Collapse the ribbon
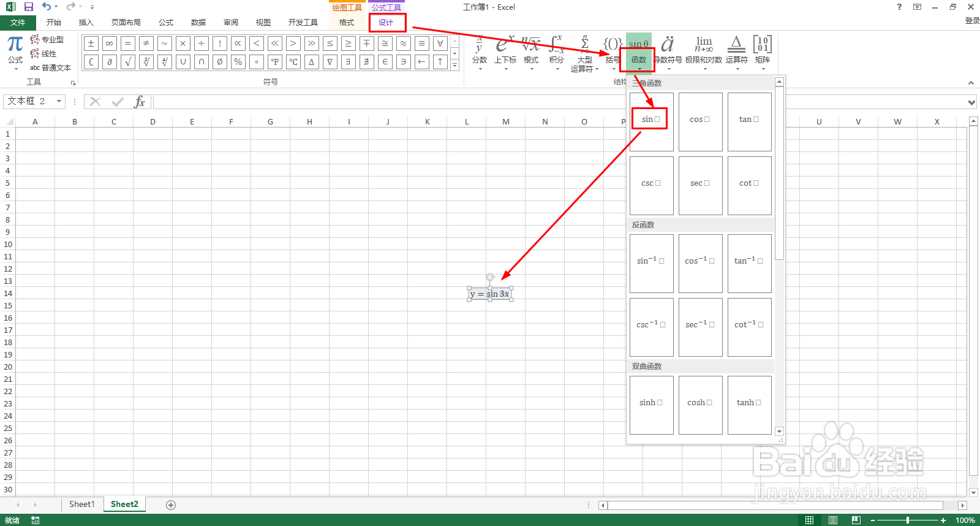This screenshot has height=526, width=980. tap(971, 83)
